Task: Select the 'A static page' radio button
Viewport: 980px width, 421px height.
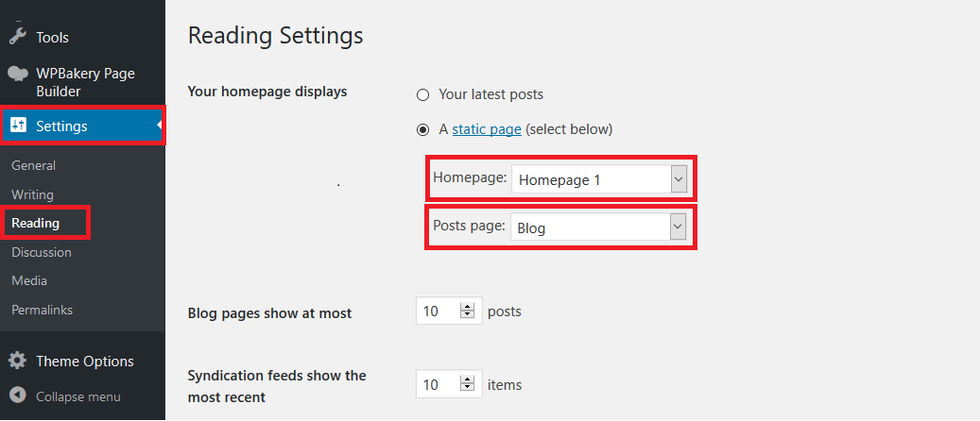Action: point(423,130)
